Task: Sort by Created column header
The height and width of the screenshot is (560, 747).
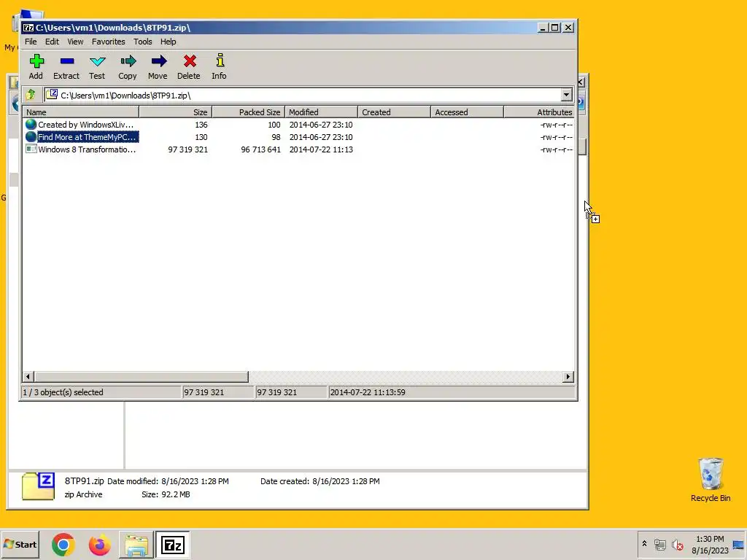Action: point(394,112)
